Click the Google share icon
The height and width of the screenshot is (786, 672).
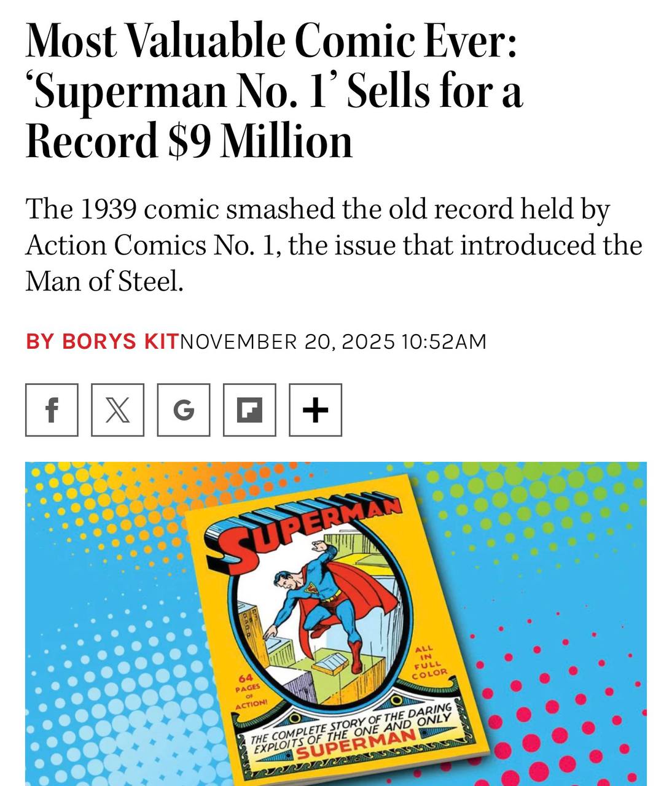(x=183, y=410)
